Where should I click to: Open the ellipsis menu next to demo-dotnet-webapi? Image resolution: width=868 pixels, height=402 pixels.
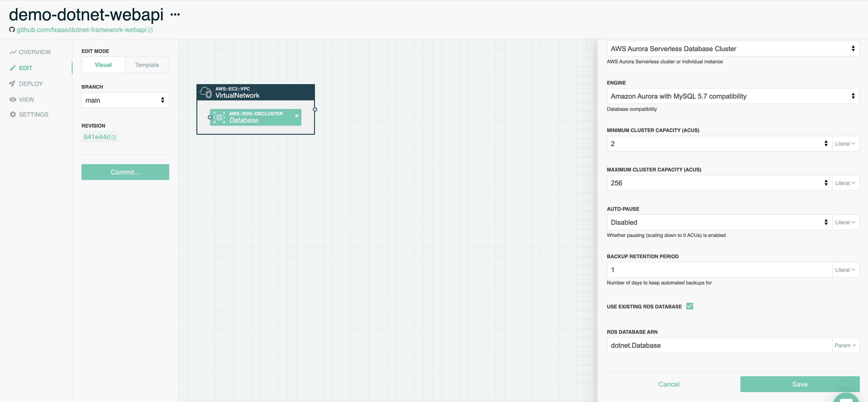click(x=175, y=14)
